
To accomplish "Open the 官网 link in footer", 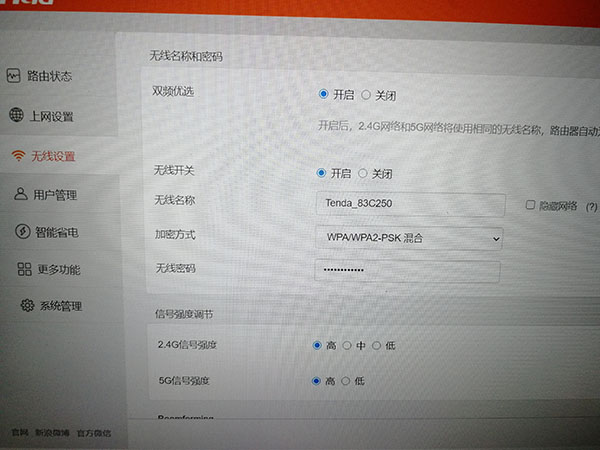I will 19,433.
